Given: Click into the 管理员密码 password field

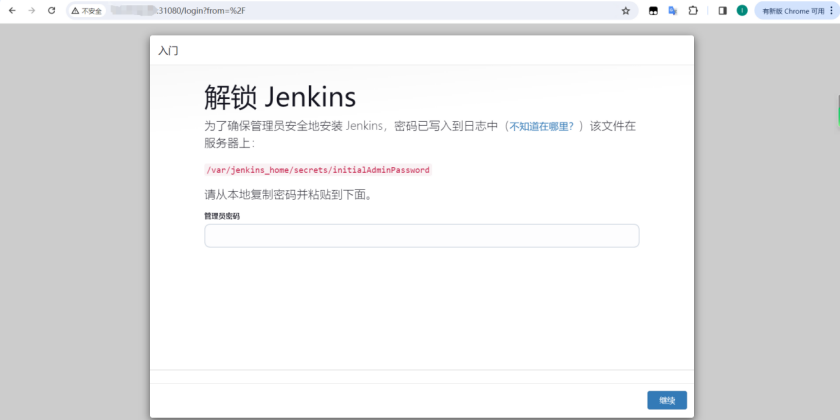Looking at the screenshot, I should 422,236.
